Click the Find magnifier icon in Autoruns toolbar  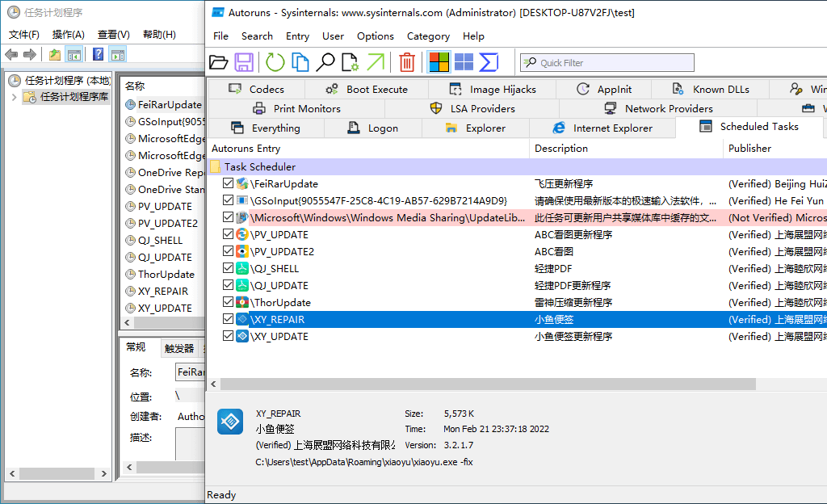325,62
